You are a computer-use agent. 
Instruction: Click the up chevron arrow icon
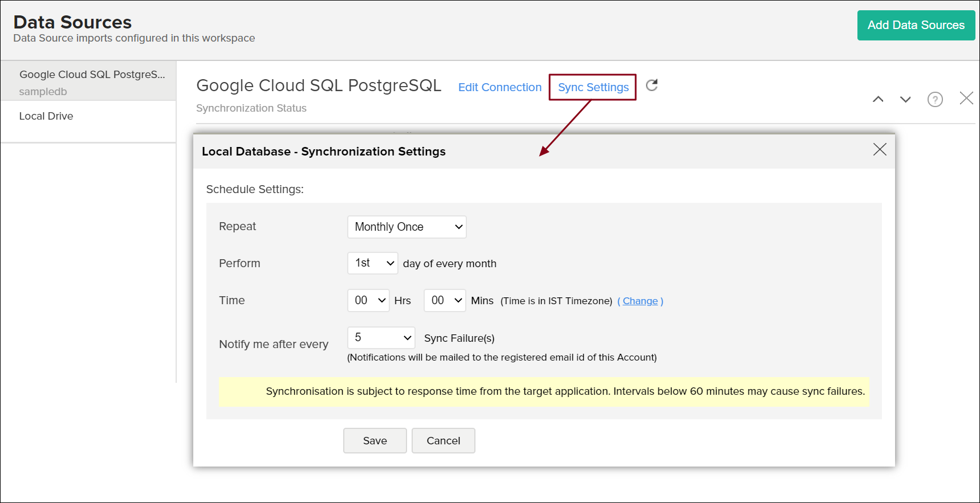pyautogui.click(x=878, y=99)
